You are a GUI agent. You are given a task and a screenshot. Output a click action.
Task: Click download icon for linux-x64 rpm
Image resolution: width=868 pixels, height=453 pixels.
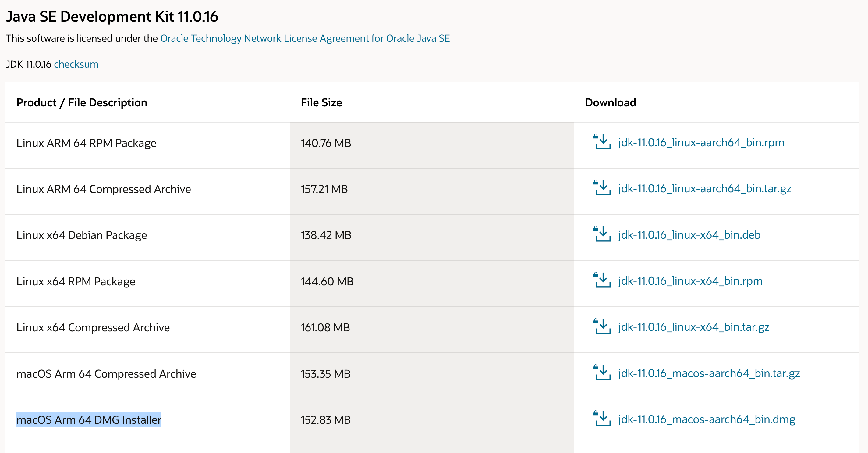point(602,280)
